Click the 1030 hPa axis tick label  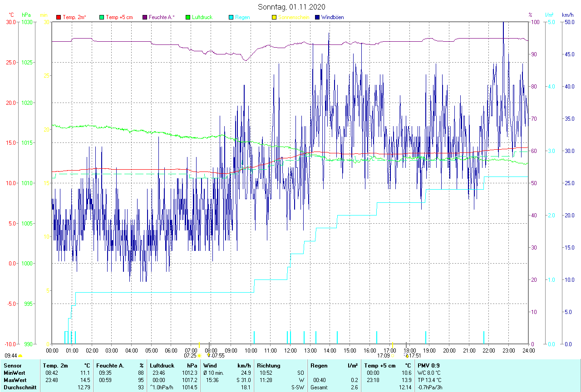(x=27, y=22)
